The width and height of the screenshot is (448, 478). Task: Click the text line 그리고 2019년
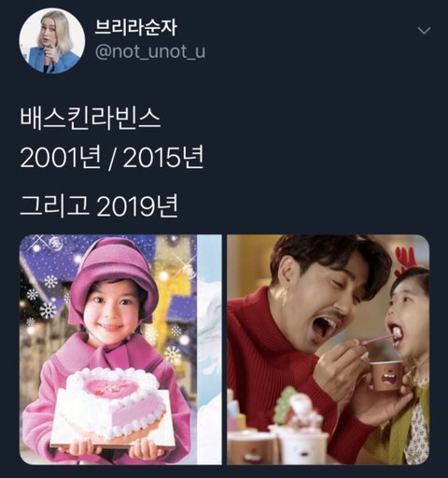point(99,206)
